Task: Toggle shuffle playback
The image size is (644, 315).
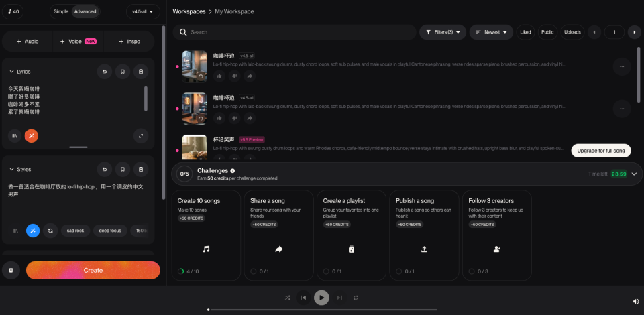Action: point(287,298)
